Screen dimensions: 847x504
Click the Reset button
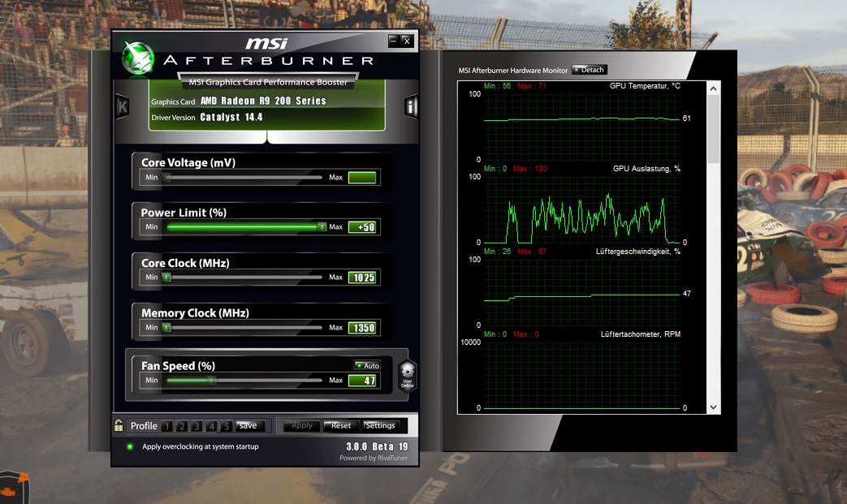[340, 426]
